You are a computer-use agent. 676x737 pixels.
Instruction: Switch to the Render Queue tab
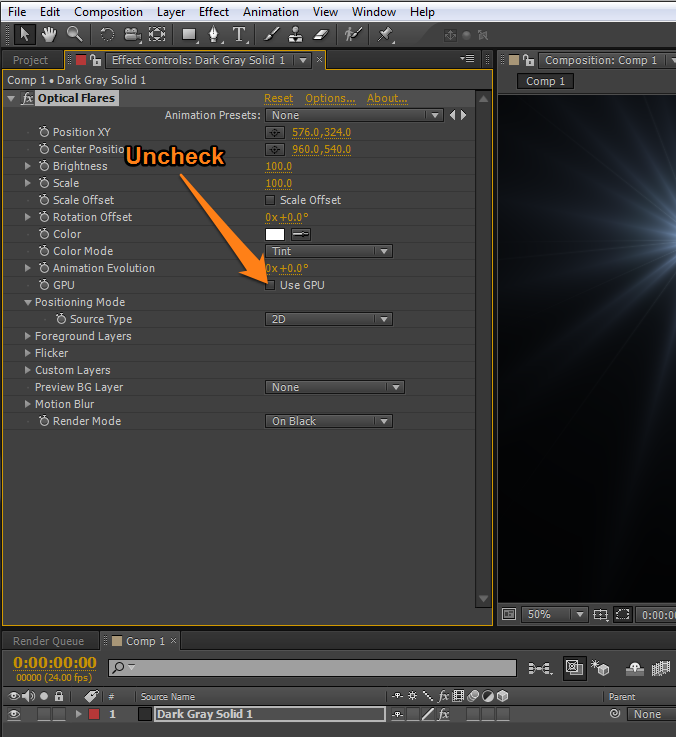click(48, 641)
